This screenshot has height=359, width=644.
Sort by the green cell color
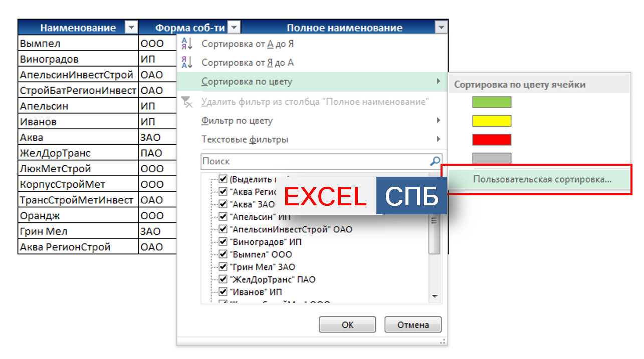click(491, 102)
